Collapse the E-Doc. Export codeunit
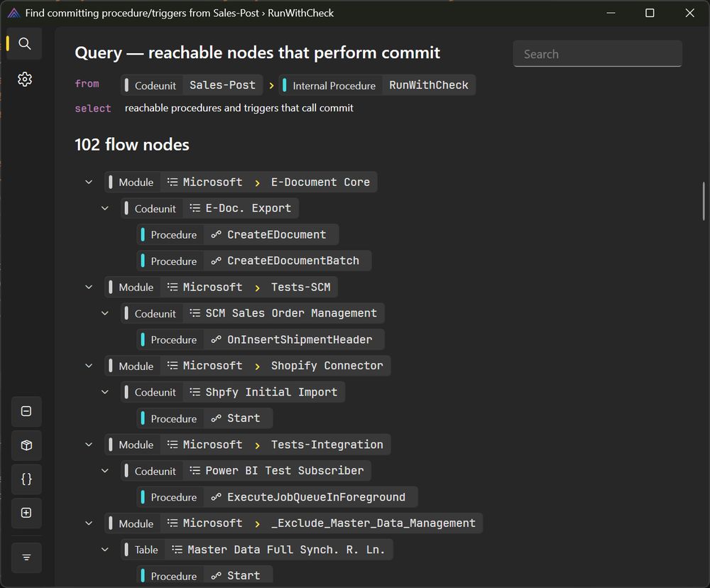 pos(105,208)
